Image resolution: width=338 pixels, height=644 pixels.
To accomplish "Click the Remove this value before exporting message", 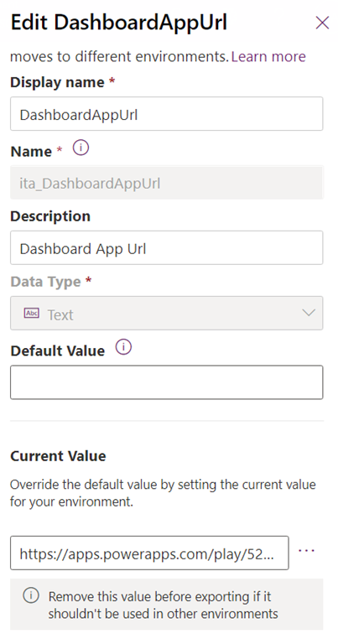I will pyautogui.click(x=164, y=605).
